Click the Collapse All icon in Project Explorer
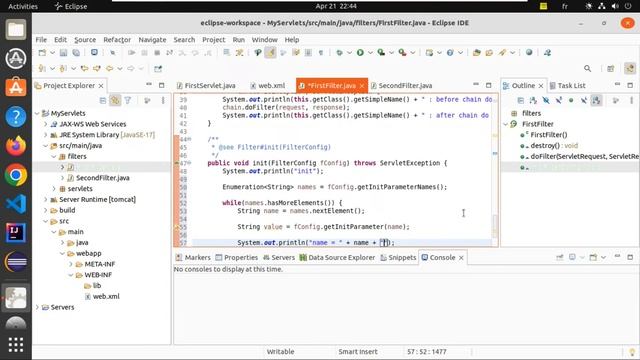Image resolution: width=640 pixels, height=360 pixels. coord(103,100)
